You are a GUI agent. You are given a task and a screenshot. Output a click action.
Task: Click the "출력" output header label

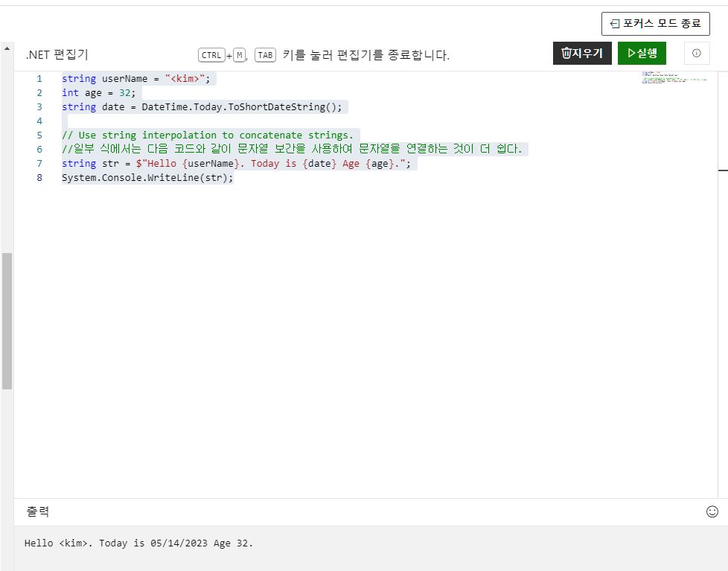38,511
